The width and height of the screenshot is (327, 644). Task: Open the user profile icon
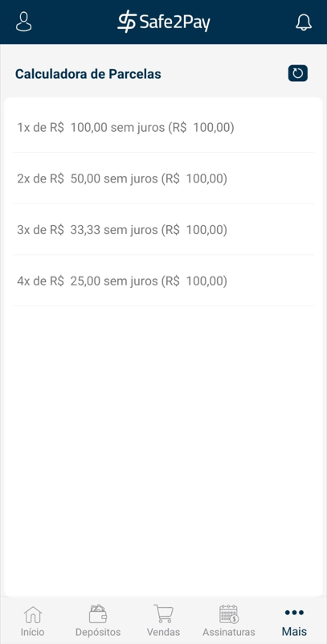(x=24, y=22)
